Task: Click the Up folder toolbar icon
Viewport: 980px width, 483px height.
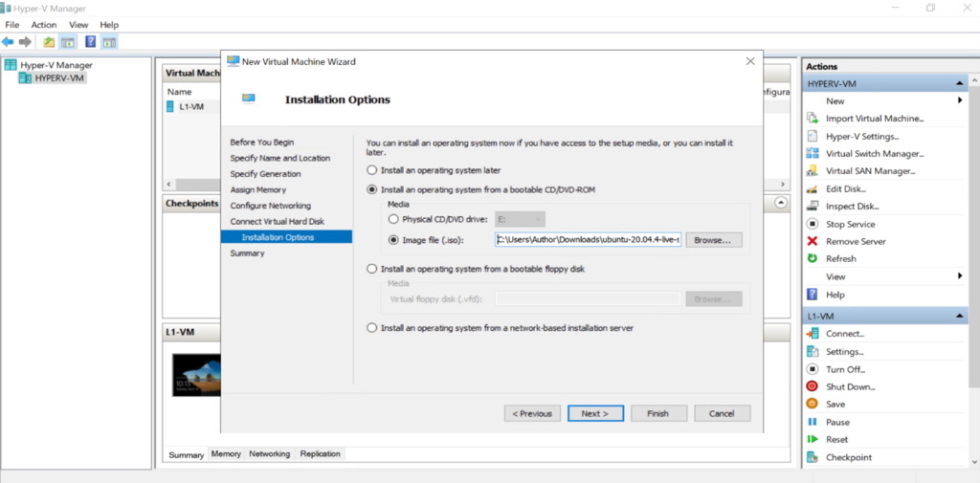Action: click(49, 42)
